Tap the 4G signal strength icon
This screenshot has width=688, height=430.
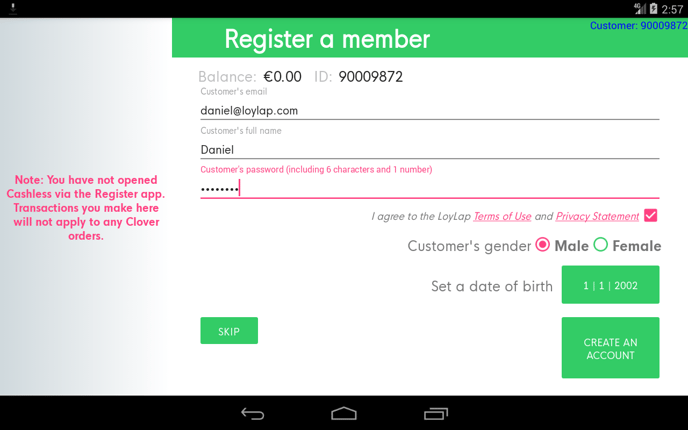(x=640, y=8)
